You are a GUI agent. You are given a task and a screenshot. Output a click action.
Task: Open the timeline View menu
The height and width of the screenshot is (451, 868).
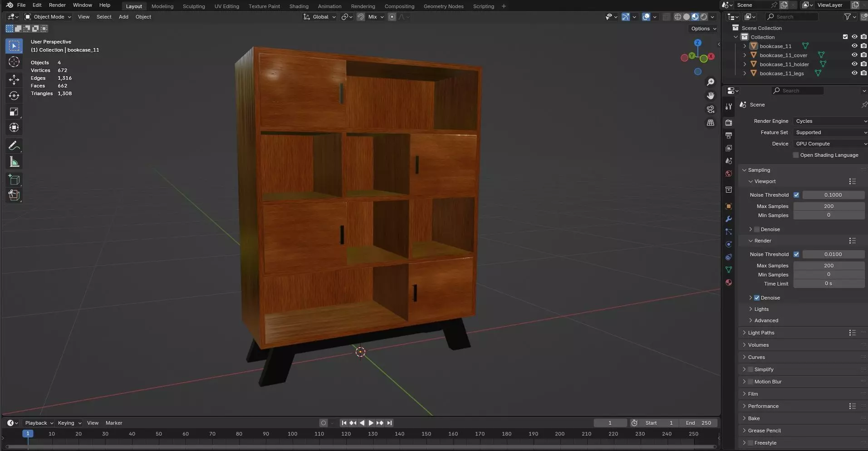93,423
